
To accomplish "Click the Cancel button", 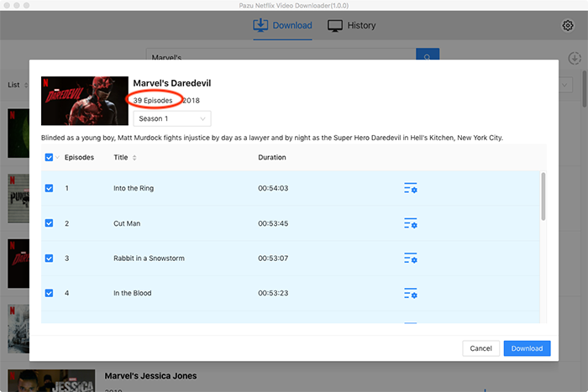I will coord(480,348).
